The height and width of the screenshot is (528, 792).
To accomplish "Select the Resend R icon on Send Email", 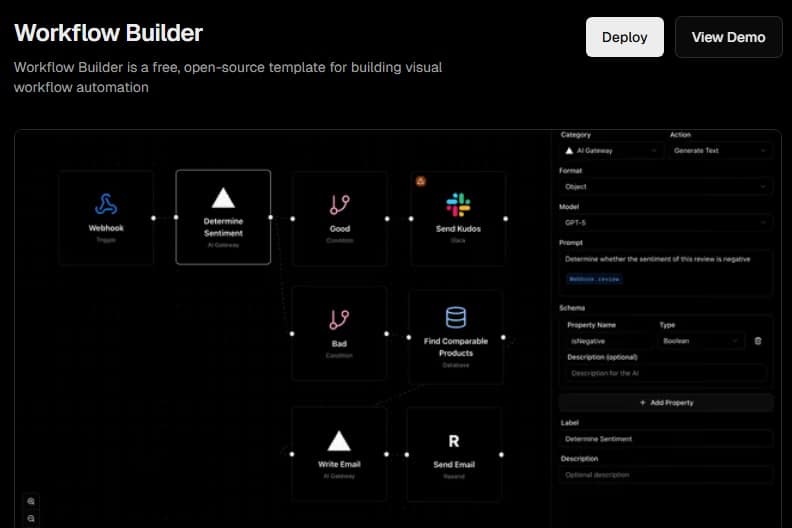I will (x=455, y=441).
